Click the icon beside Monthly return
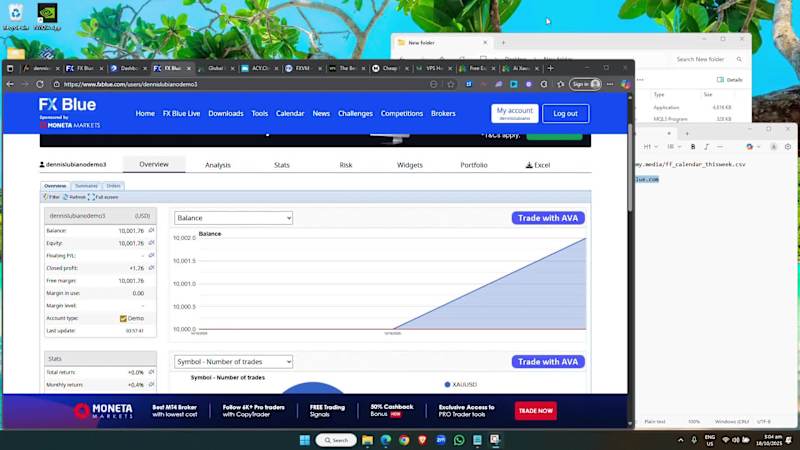Viewport: 800px width, 450px height. [151, 384]
